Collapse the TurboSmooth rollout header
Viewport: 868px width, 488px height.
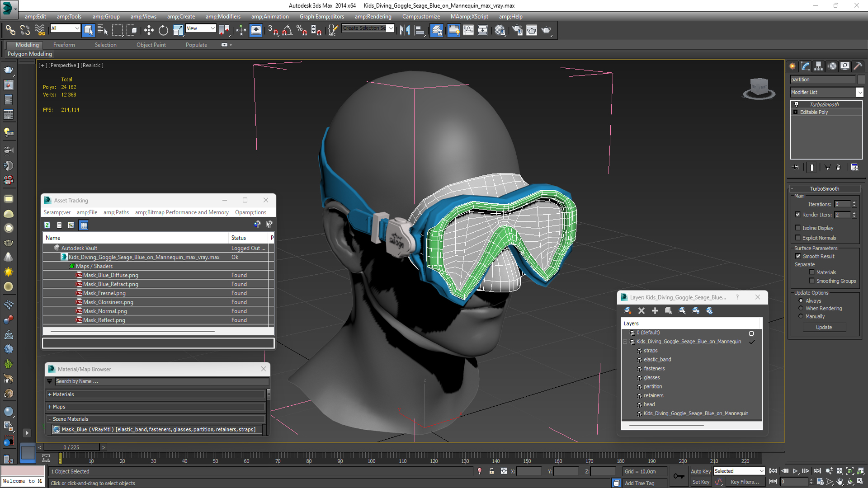825,188
